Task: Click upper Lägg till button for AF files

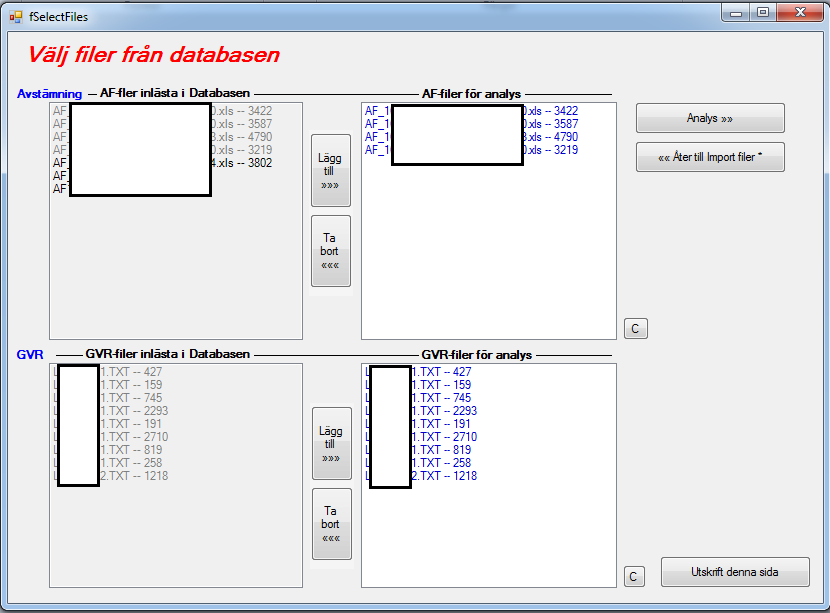Action: (330, 171)
